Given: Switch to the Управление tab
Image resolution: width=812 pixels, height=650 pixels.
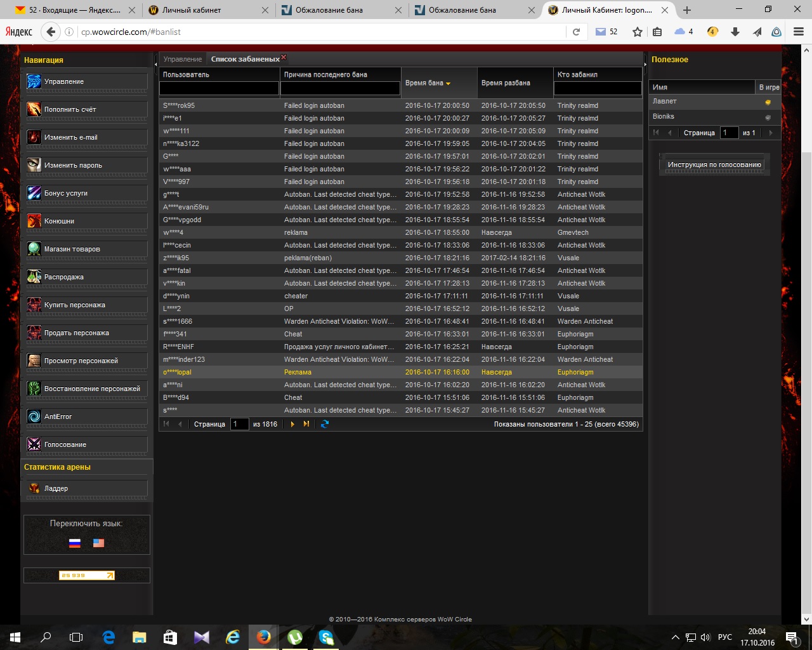Looking at the screenshot, I should [183, 59].
